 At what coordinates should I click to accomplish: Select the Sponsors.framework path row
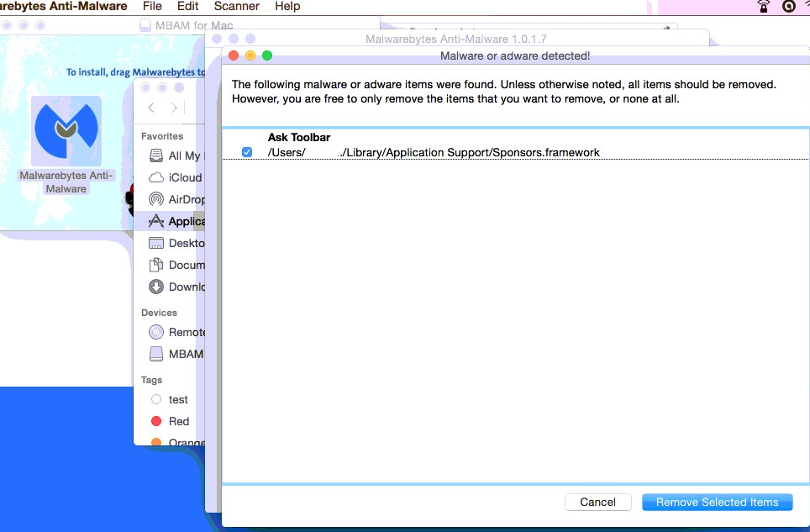tap(434, 152)
